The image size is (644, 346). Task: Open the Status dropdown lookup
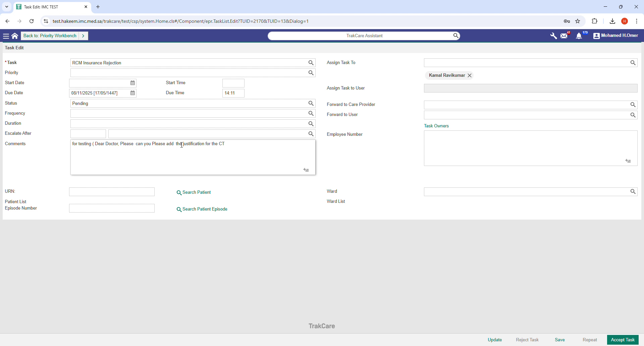click(311, 103)
